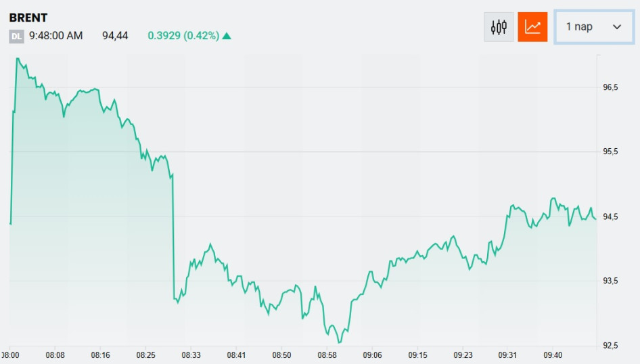The width and height of the screenshot is (640, 364).
Task: Click the 9:48:00 AM timestamp
Action: 55,36
